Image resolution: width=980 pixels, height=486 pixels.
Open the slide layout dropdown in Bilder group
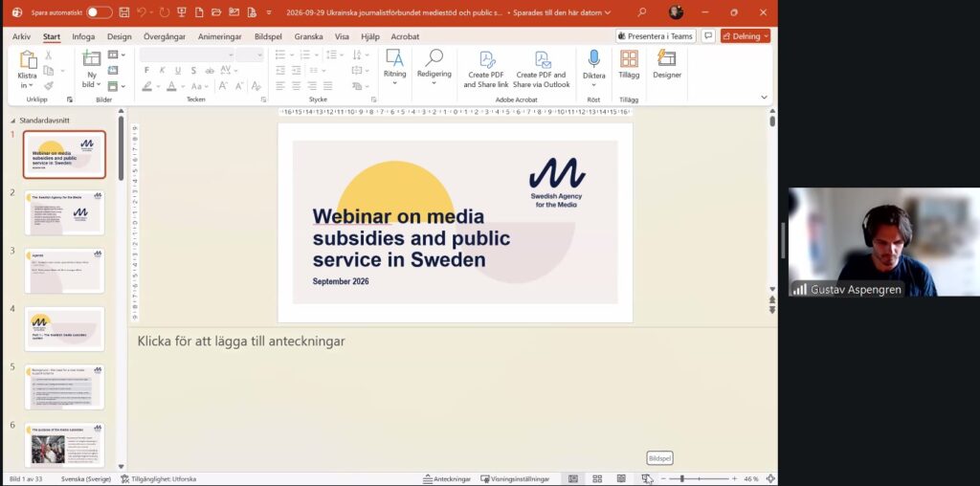click(x=116, y=55)
